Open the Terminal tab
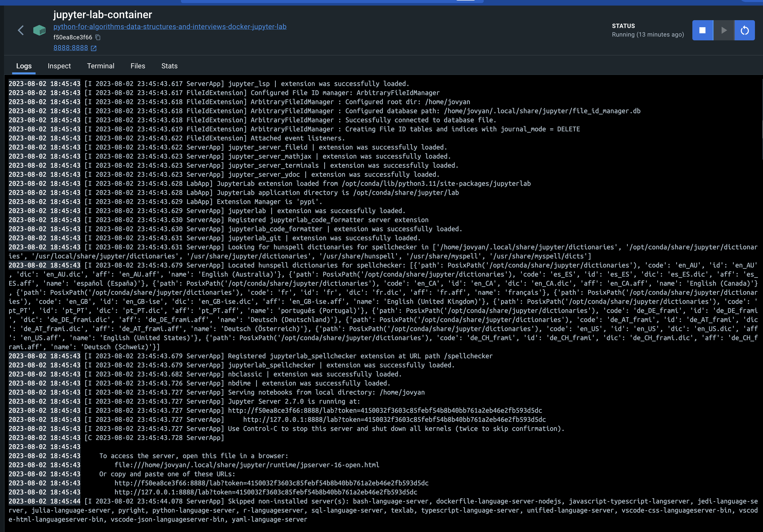Viewport: 763px width, 532px height. (x=100, y=66)
